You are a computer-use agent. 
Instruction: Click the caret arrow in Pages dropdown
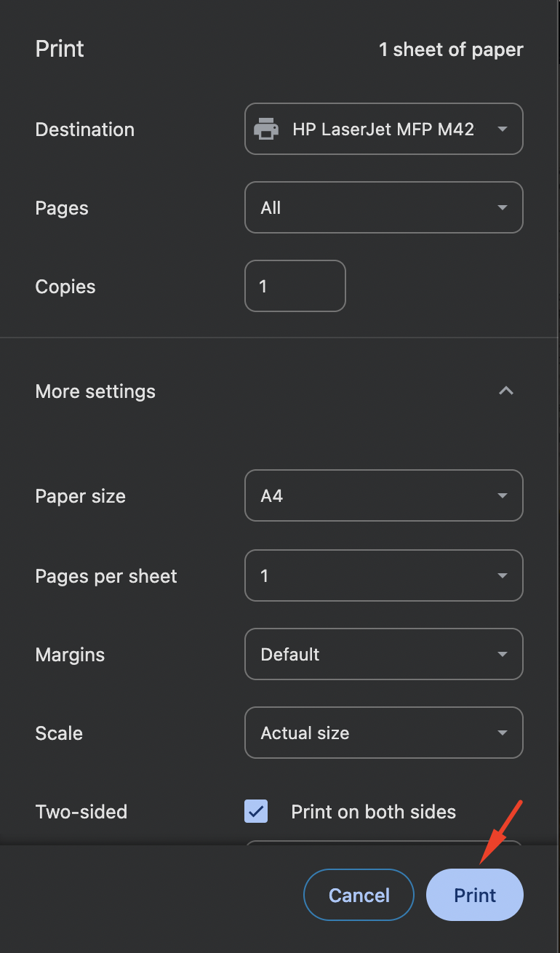coord(502,208)
